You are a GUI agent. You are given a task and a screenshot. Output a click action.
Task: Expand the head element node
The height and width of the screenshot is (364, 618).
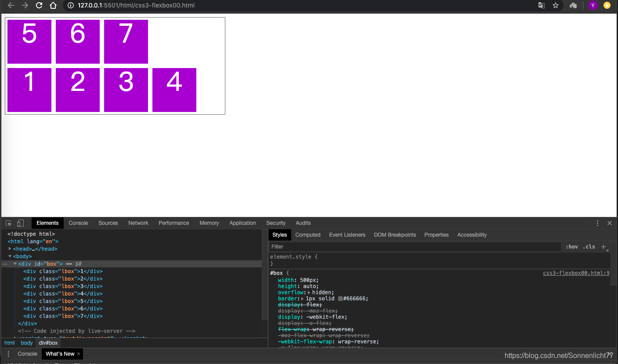(10, 249)
